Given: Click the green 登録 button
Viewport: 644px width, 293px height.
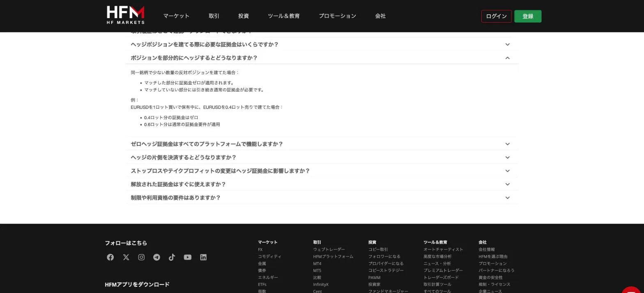Looking at the screenshot, I should pyautogui.click(x=528, y=16).
